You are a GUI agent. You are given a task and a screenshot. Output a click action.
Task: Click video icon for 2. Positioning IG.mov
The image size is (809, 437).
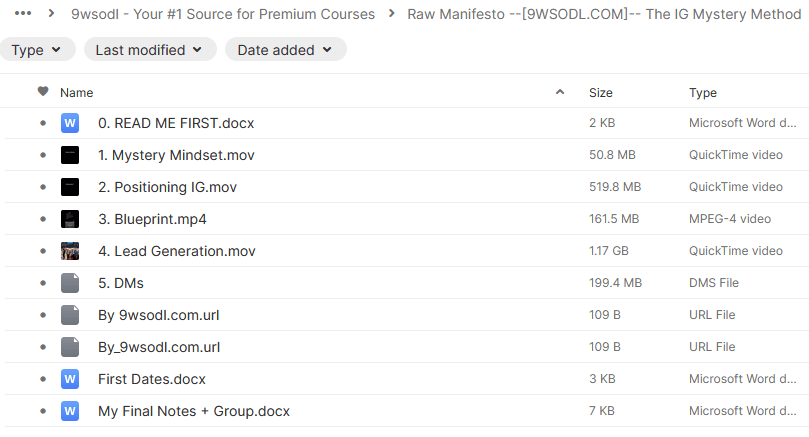click(69, 187)
